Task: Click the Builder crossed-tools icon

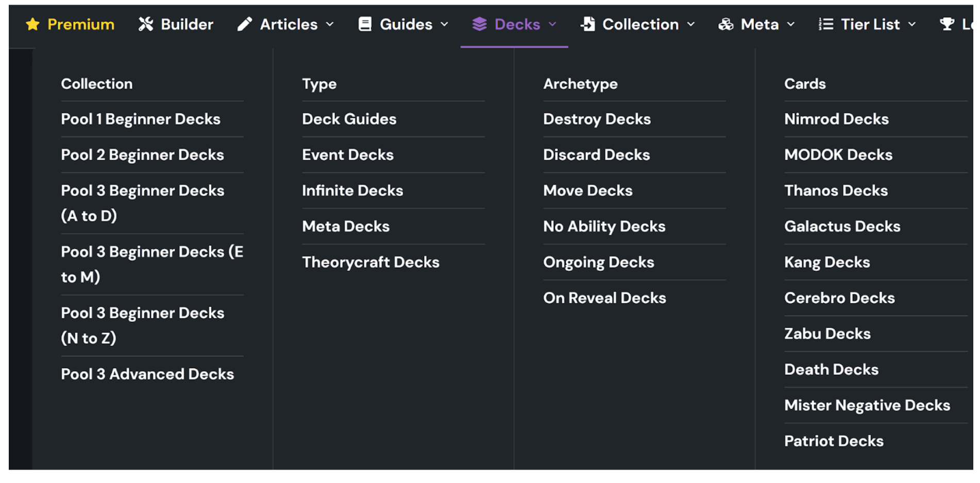Action: tap(146, 24)
